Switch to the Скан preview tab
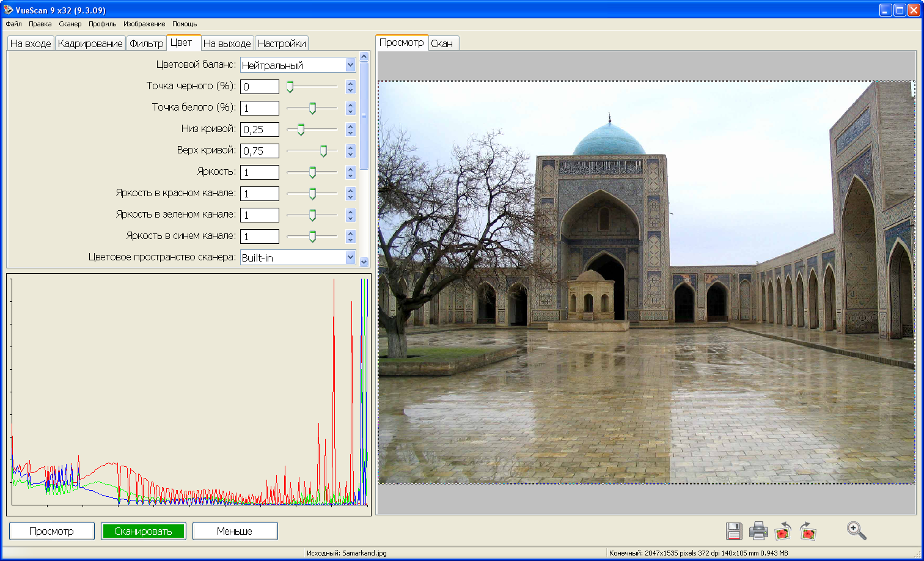The image size is (924, 561). [442, 43]
